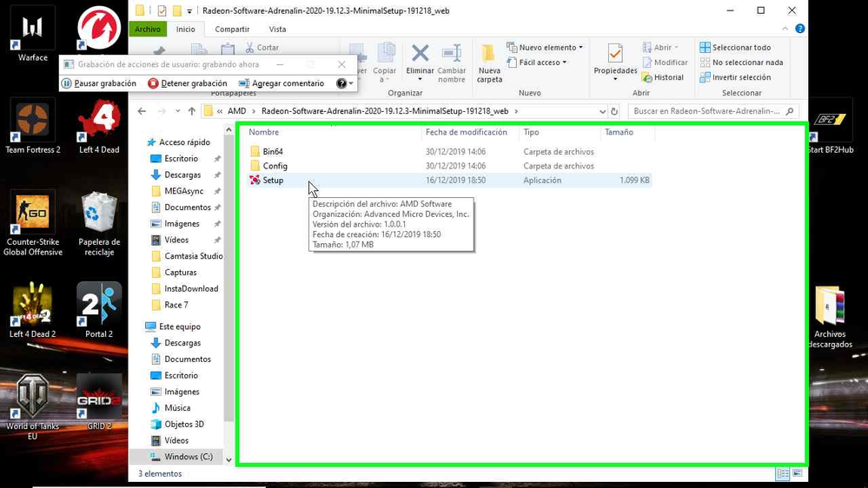This screenshot has height=488, width=868.
Task: Open the Papelera de reciclaje icon
Action: 99,222
